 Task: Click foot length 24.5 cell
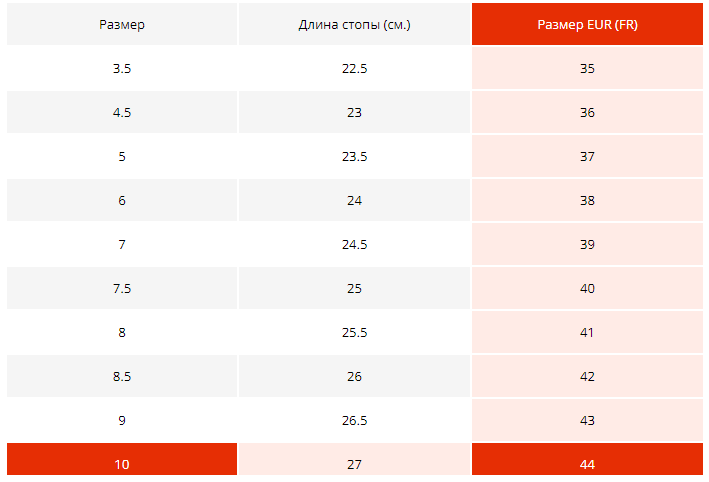pos(354,245)
